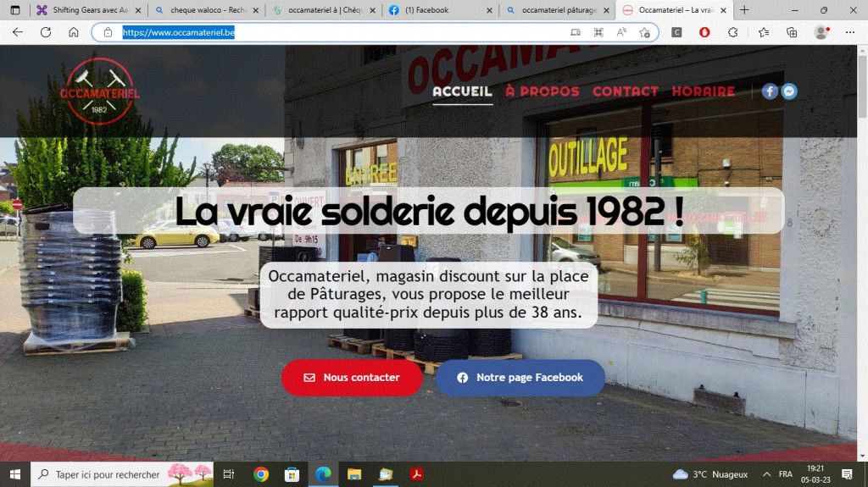Open Task View in the taskbar
This screenshot has width=868, height=487.
(228, 474)
